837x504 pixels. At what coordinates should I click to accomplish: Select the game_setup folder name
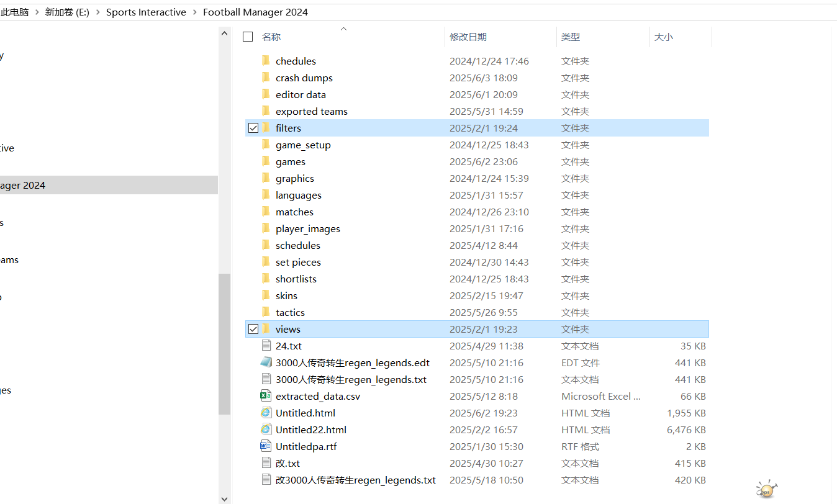(x=303, y=145)
